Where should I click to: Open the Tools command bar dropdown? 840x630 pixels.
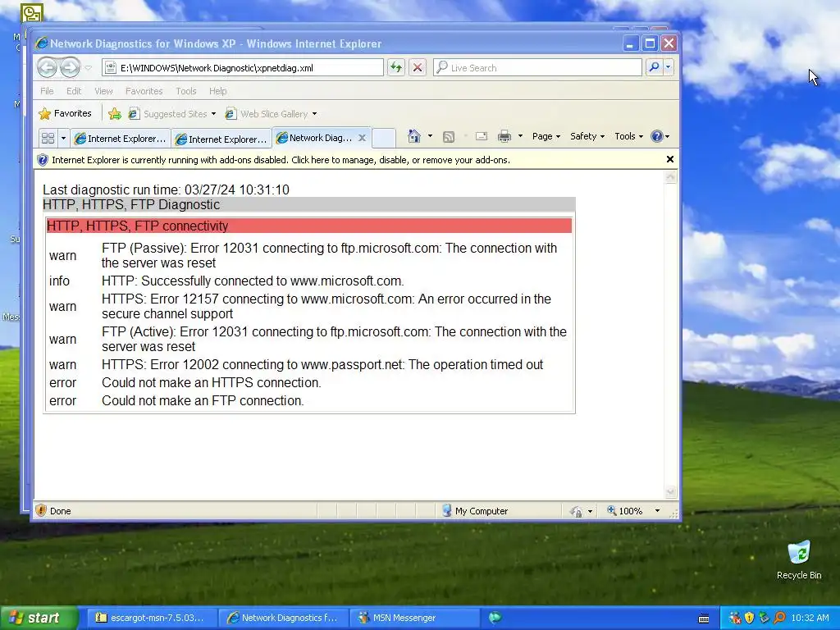pyautogui.click(x=628, y=136)
